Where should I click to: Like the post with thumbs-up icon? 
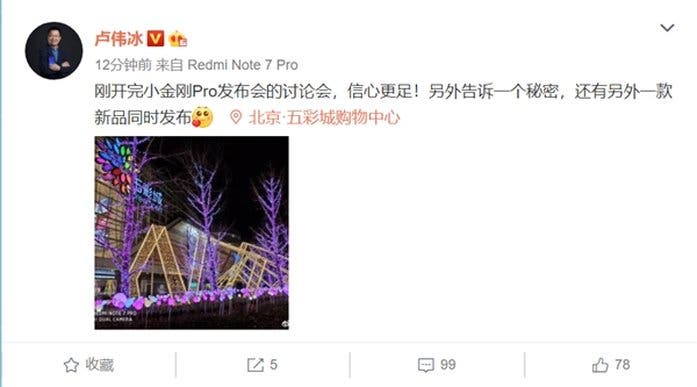[x=600, y=365]
